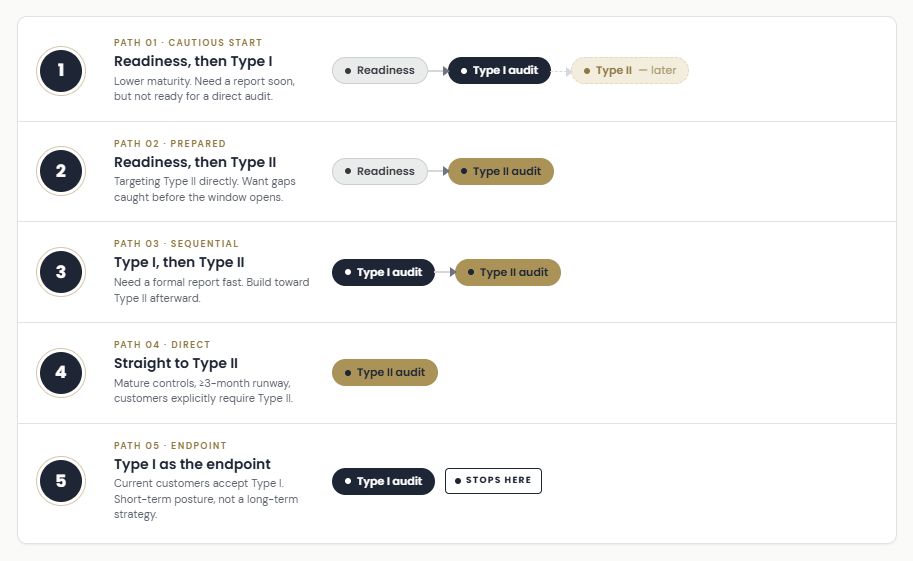Image resolution: width=913 pixels, height=561 pixels.
Task: Open the 'Readiness, then Type I' heading
Action: point(193,61)
